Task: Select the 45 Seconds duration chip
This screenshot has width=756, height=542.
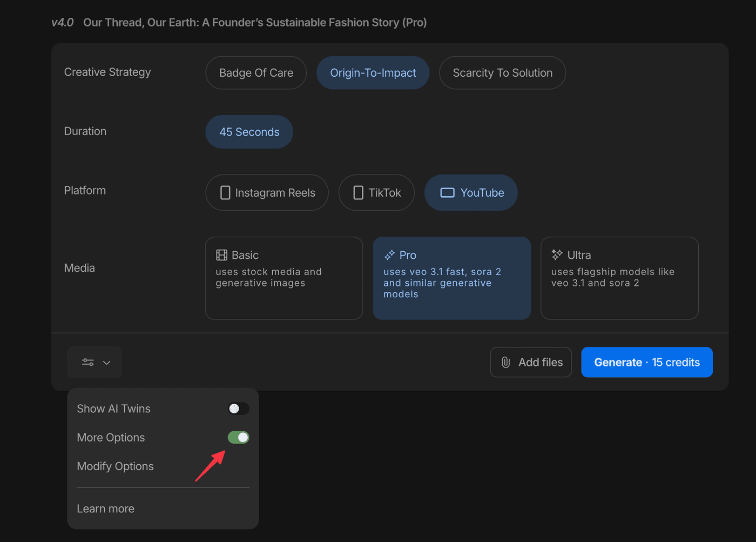Action: [249, 132]
